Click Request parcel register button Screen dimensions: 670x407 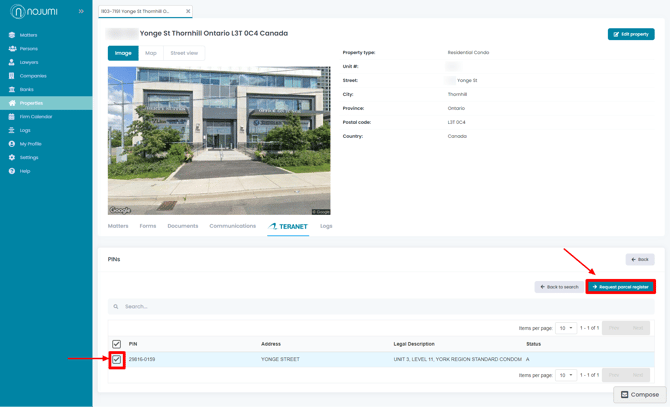click(620, 287)
